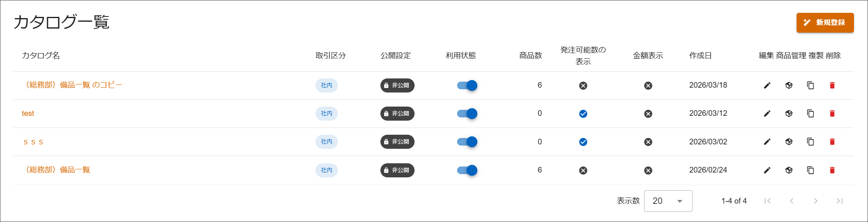Screen dimensions: 868x222
Task: Click the pencil icon in 2026/02/24 row
Action: pyautogui.click(x=767, y=170)
